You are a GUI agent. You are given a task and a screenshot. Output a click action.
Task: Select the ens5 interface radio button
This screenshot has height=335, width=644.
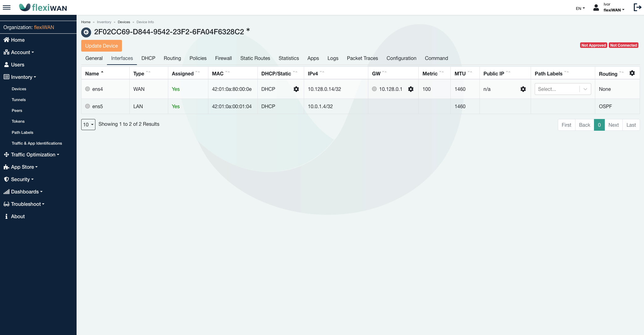88,106
